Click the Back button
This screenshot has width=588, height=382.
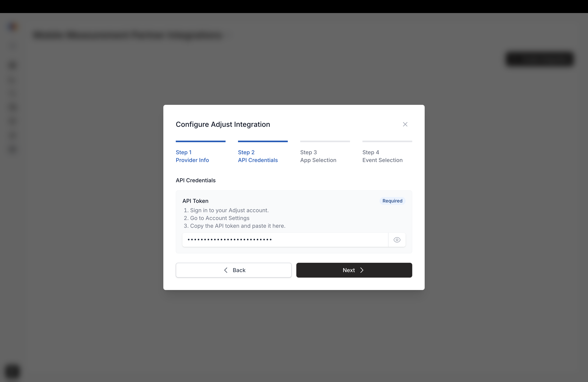click(x=234, y=270)
